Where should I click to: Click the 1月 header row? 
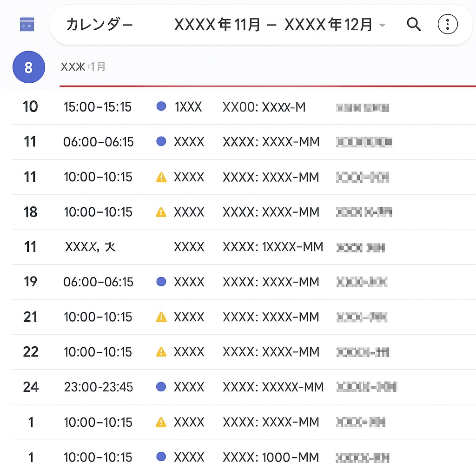83,67
